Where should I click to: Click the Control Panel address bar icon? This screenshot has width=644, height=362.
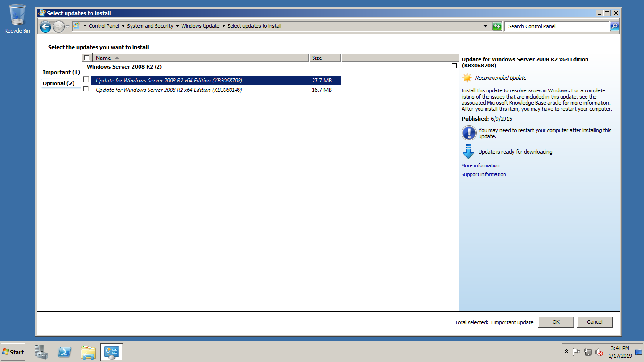(76, 26)
